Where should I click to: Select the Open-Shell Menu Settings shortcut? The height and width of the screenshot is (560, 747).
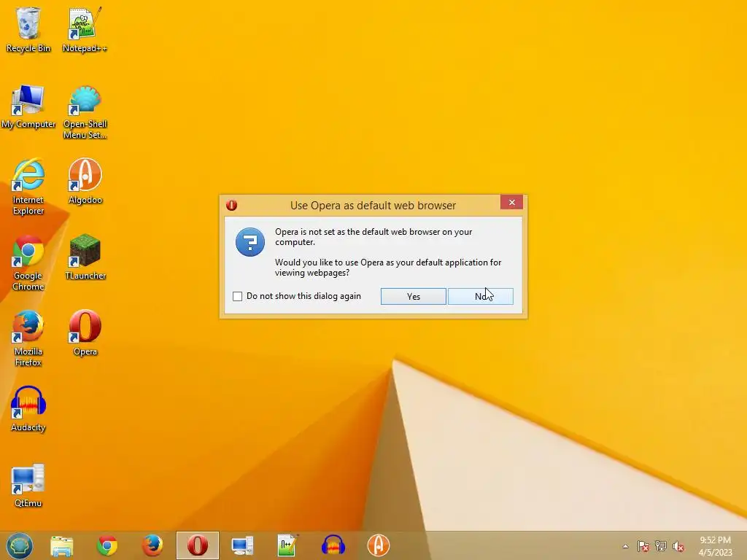[x=85, y=112]
